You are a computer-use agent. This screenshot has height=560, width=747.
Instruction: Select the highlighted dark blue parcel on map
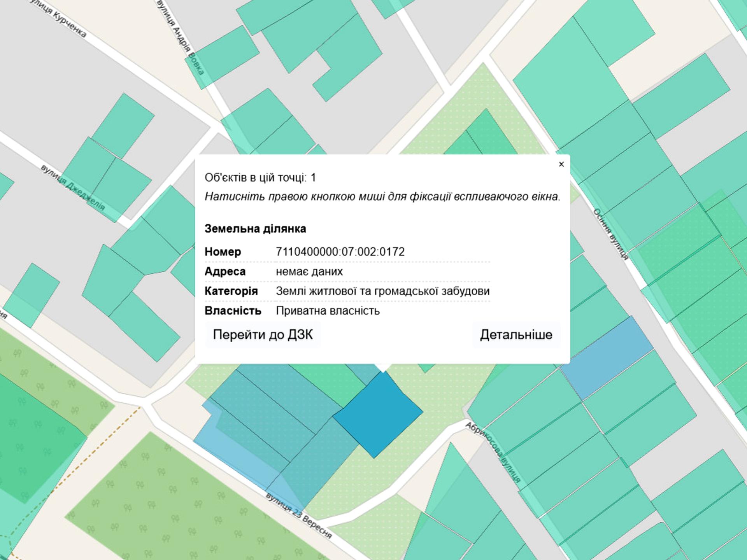(378, 415)
